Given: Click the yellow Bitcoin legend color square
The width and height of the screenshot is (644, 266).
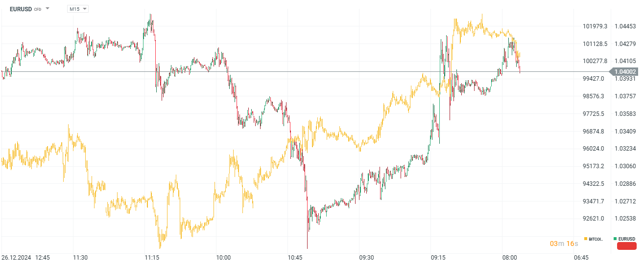Looking at the screenshot, I should pos(586,239).
